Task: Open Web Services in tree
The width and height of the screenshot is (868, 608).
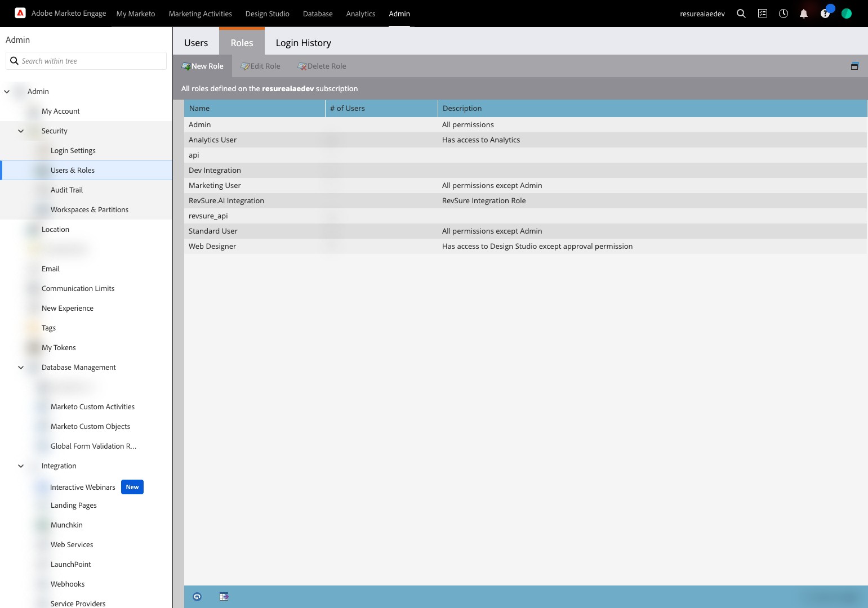Action: [72, 544]
